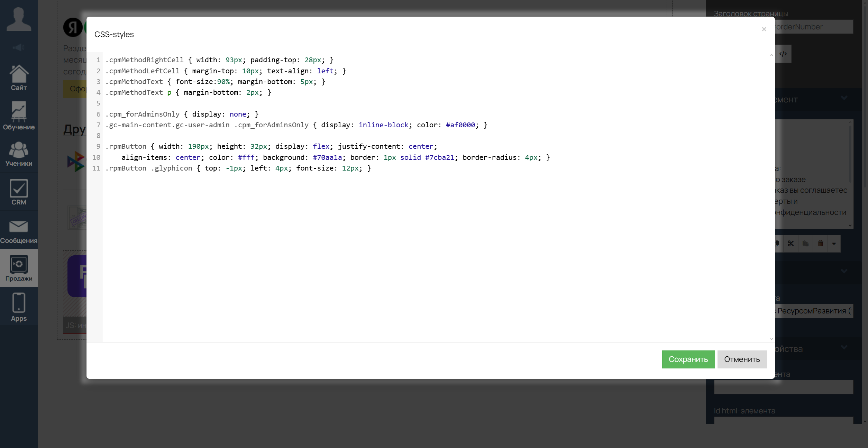Open the Сайт section in sidebar
The height and width of the screenshot is (448, 868).
coord(19,77)
